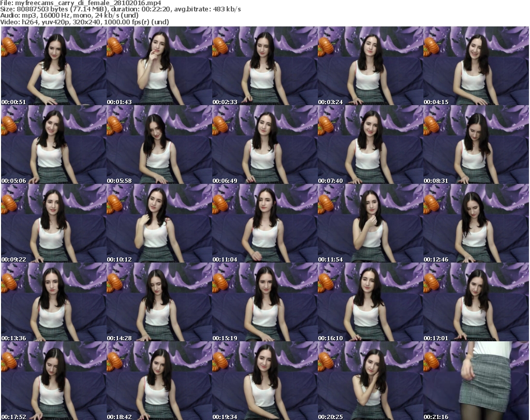Viewport: 530px width, 420px height.
Task: Select the thumbnail stamped 00:03:24
Action: pos(370,66)
